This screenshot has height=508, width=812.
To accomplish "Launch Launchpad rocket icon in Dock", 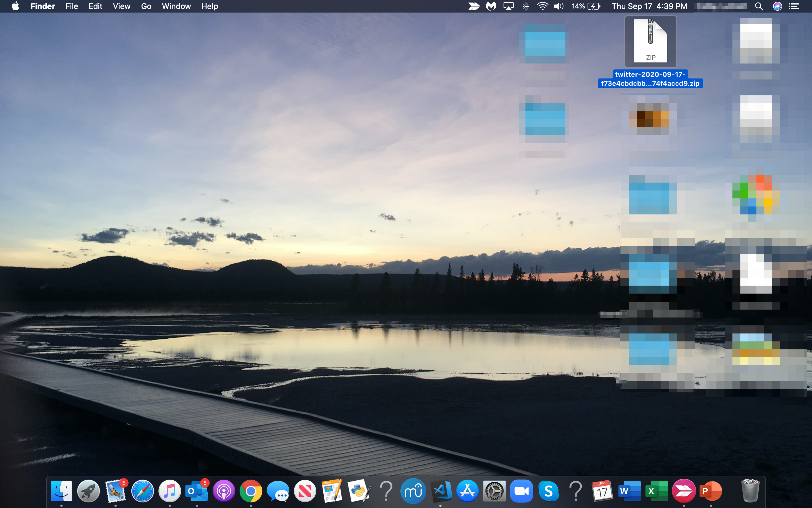I will [89, 491].
